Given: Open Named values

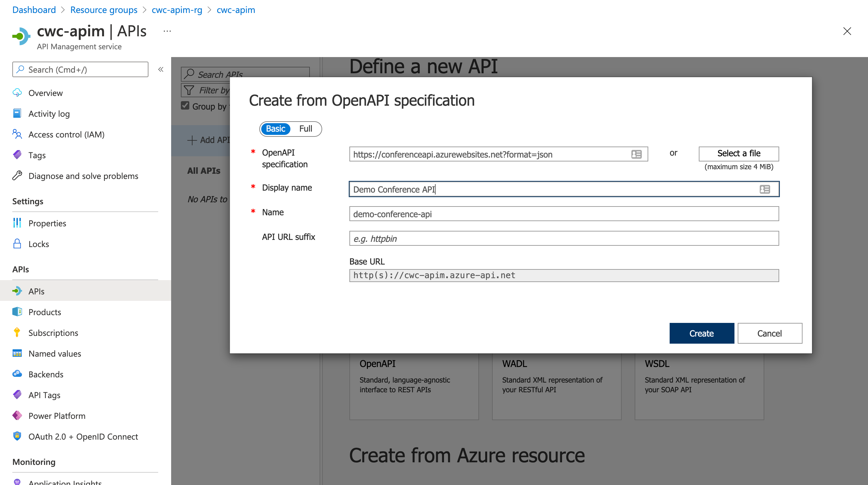Looking at the screenshot, I should pos(54,353).
